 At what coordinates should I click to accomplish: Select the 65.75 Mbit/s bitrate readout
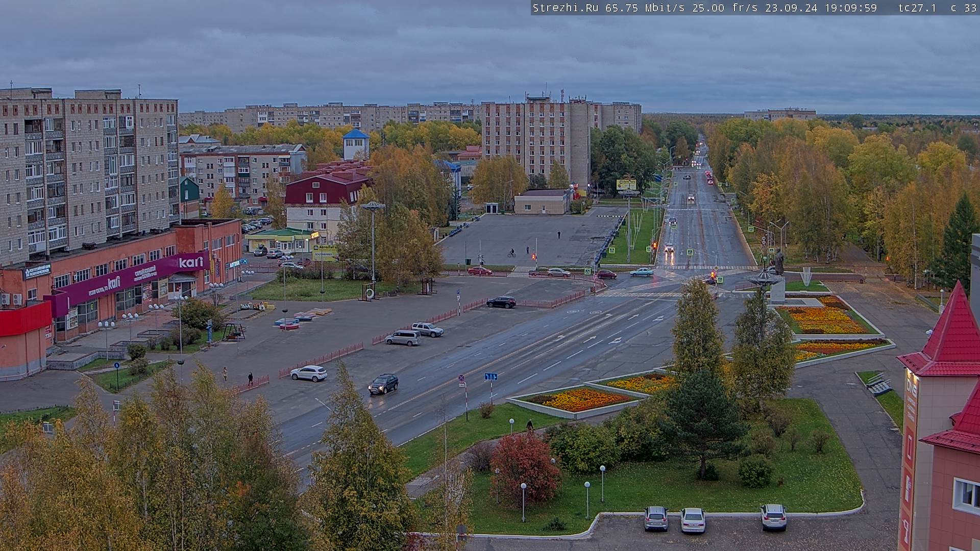click(x=646, y=8)
